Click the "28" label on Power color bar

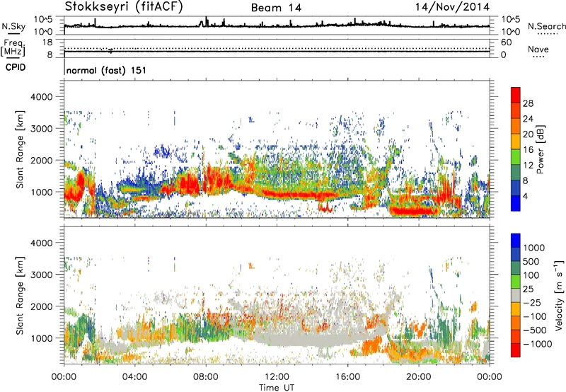[528, 103]
